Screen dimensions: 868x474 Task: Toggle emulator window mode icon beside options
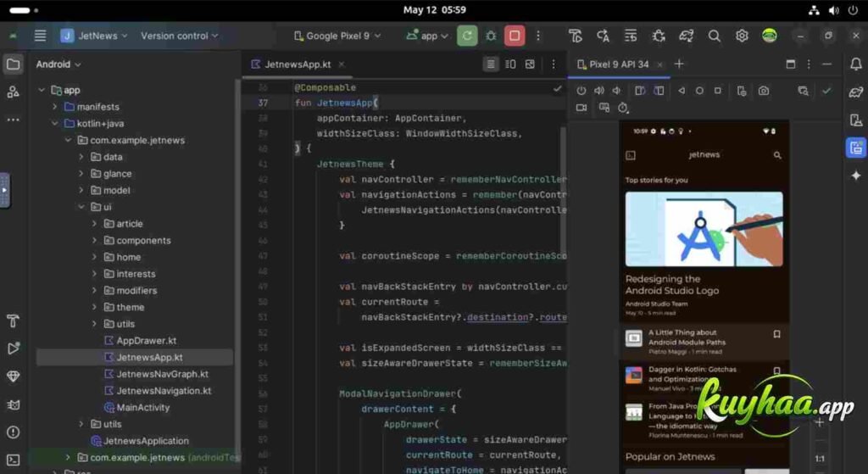pyautogui.click(x=791, y=64)
